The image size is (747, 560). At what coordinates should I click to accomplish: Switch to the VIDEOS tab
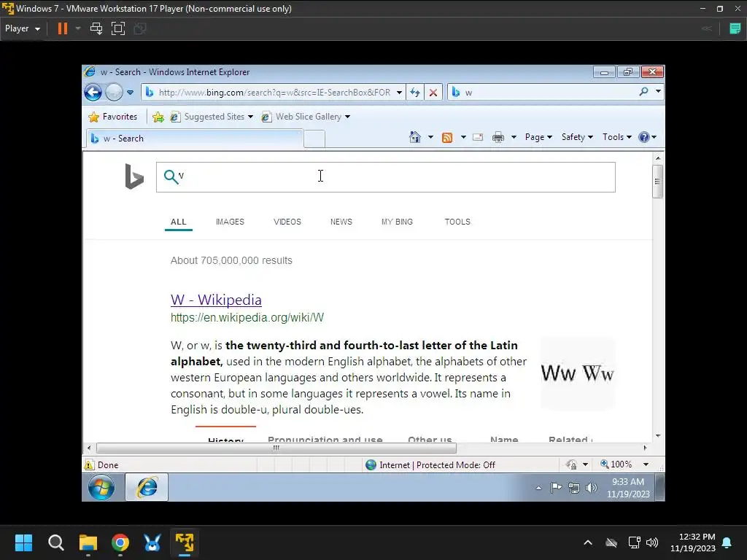click(287, 222)
